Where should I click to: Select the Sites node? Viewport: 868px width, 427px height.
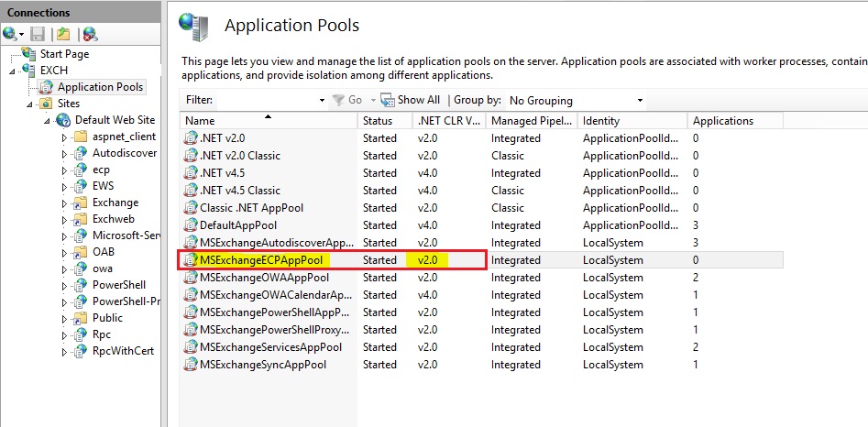[x=69, y=104]
